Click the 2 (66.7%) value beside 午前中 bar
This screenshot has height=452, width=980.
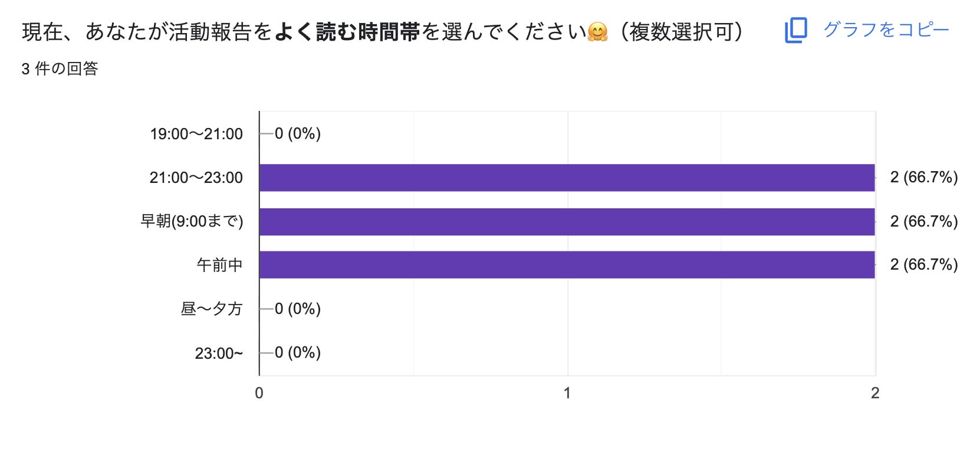(x=923, y=265)
